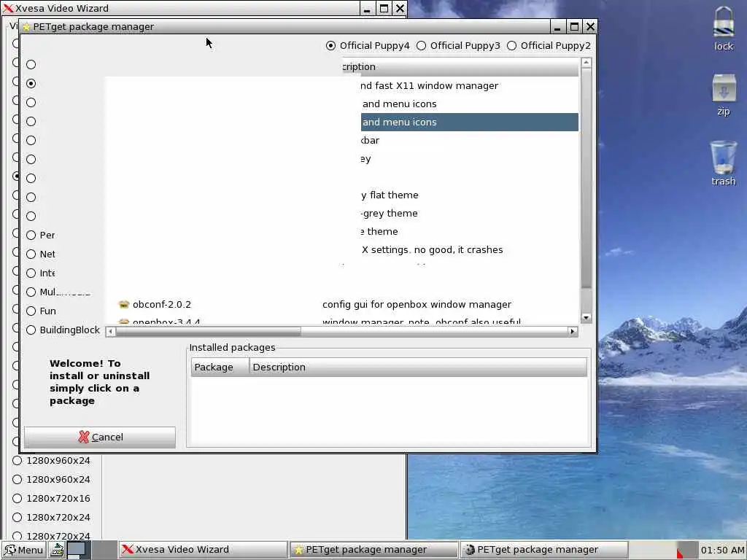Click the Welcome install instructions text
747x560 pixels.
click(x=99, y=382)
